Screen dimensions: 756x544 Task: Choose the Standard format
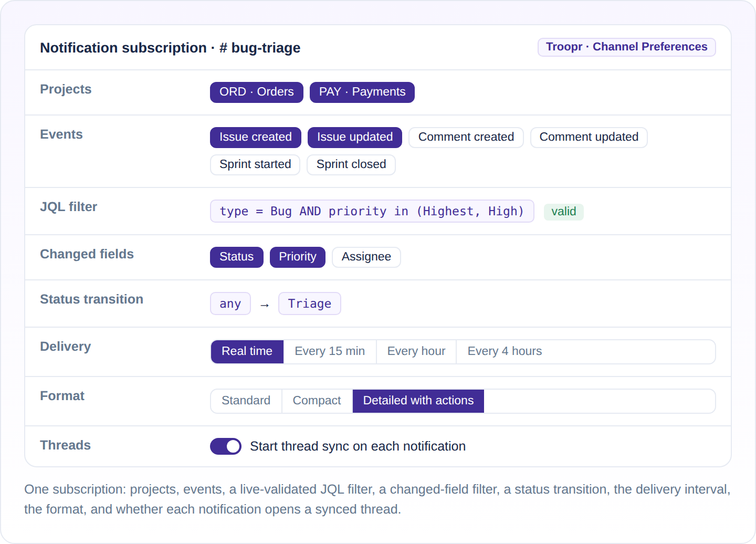point(246,401)
